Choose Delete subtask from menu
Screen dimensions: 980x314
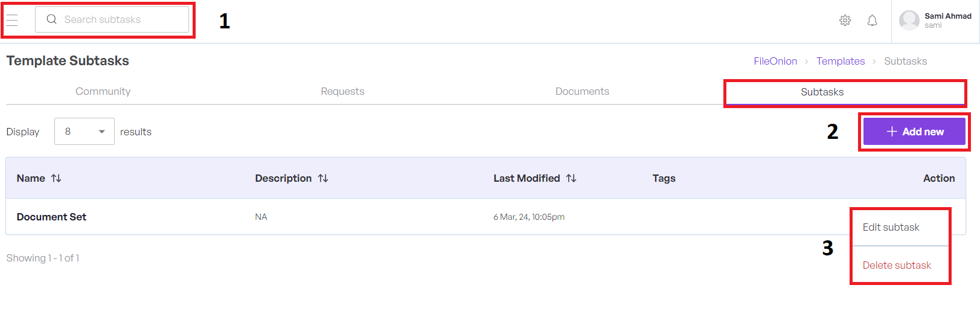[x=897, y=265]
